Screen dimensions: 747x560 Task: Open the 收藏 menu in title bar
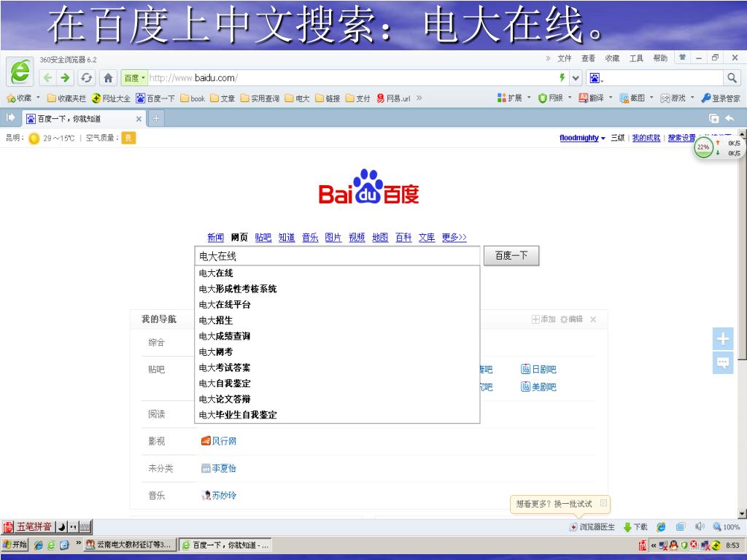[x=612, y=58]
